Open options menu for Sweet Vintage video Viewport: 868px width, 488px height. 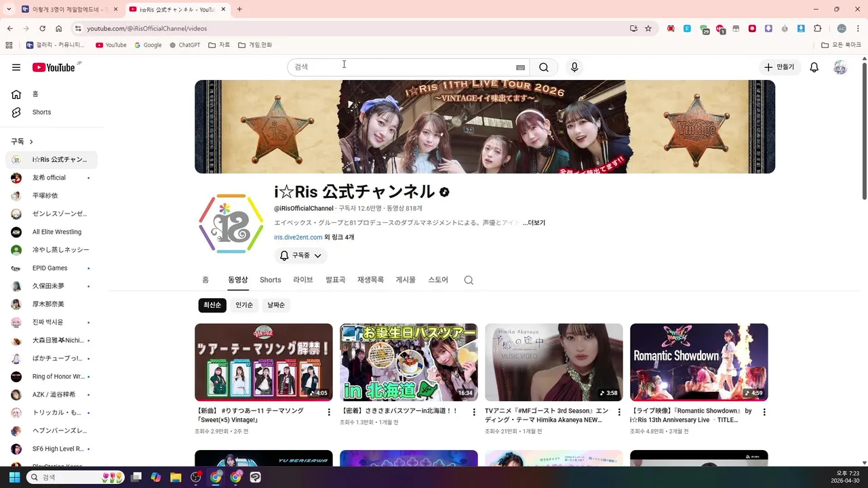click(329, 412)
